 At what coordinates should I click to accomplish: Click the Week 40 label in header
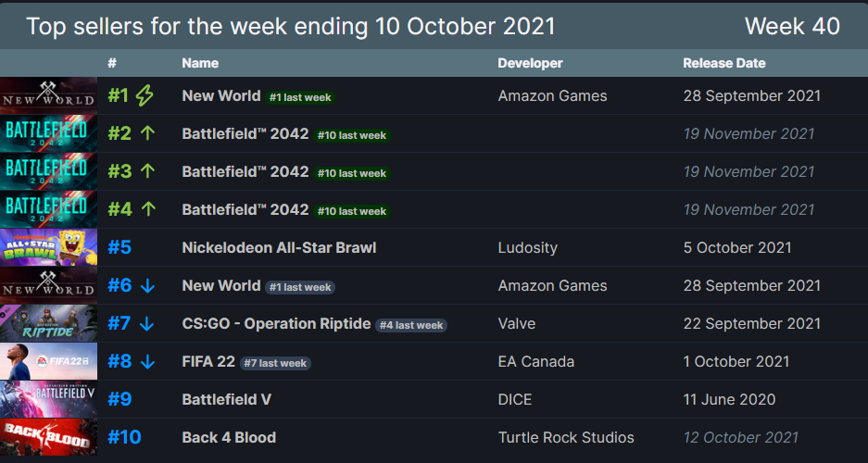point(792,26)
